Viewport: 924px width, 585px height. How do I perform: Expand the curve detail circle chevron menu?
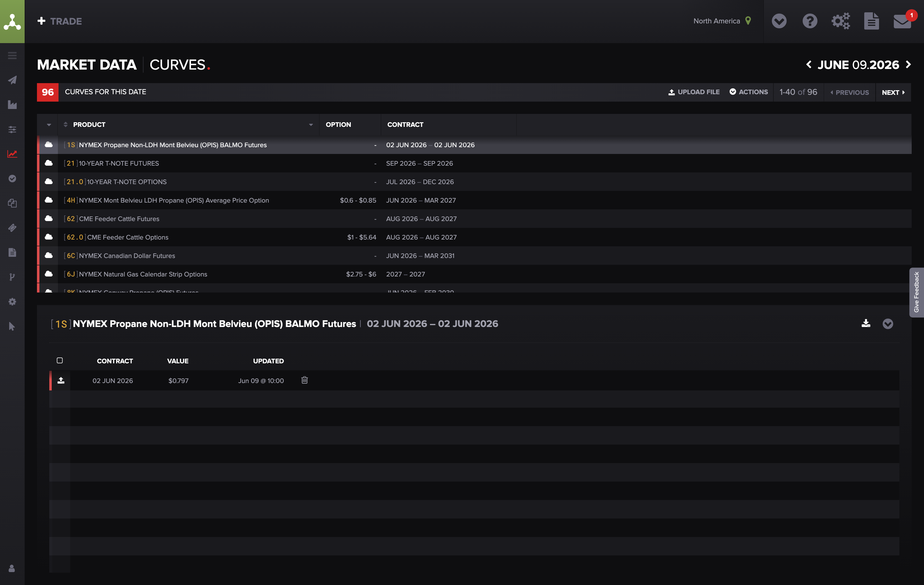[888, 324]
